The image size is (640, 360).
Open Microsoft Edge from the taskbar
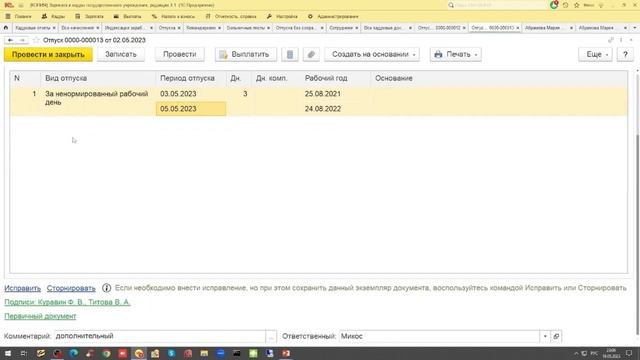(73, 353)
